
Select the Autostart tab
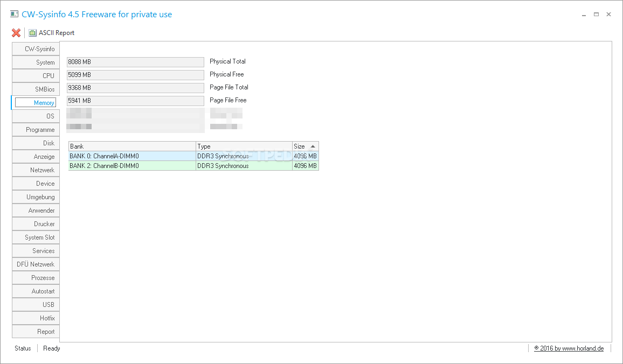[36, 291]
